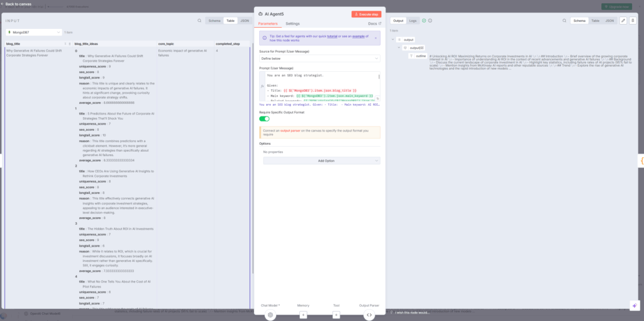The width and height of the screenshot is (644, 321).
Task: Switch the output view to Logs
Action: (x=413, y=21)
